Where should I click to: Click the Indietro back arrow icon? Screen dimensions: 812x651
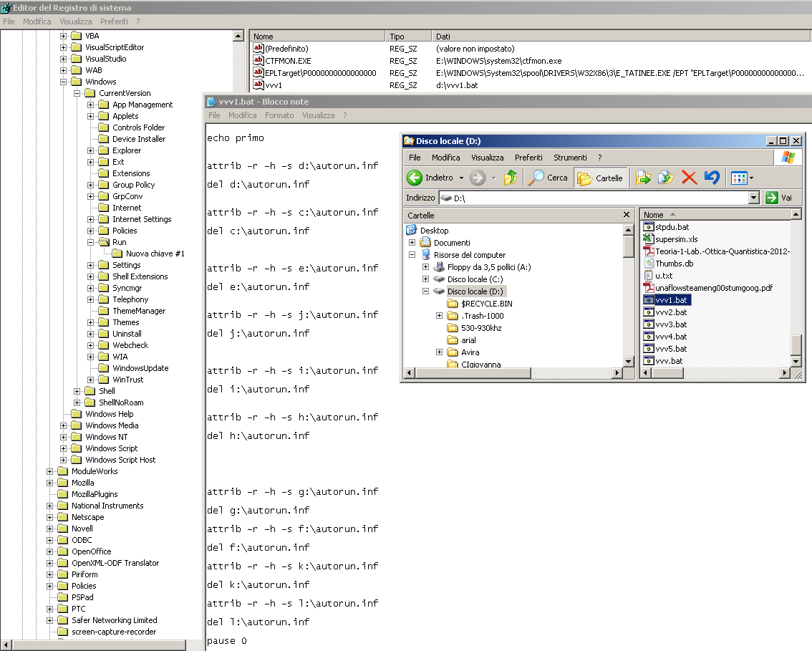415,178
